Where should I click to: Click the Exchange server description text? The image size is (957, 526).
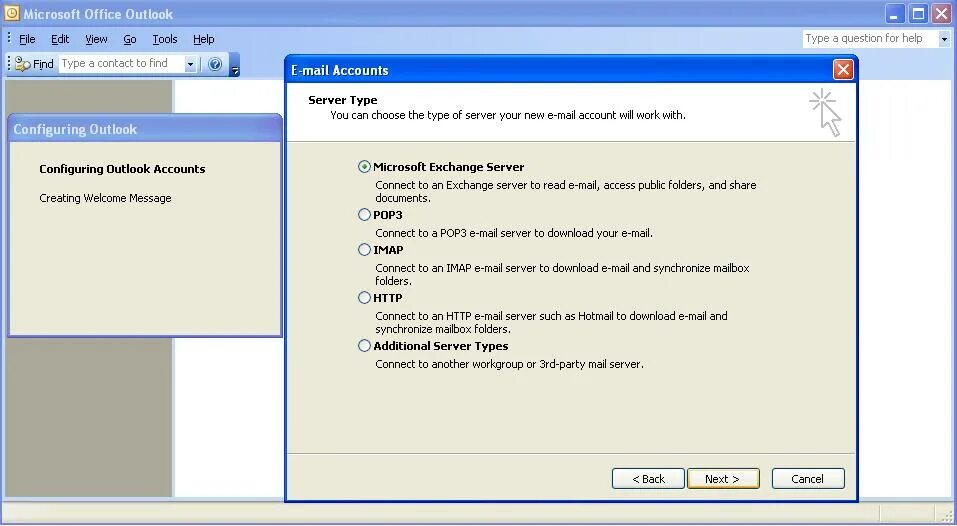(x=565, y=192)
